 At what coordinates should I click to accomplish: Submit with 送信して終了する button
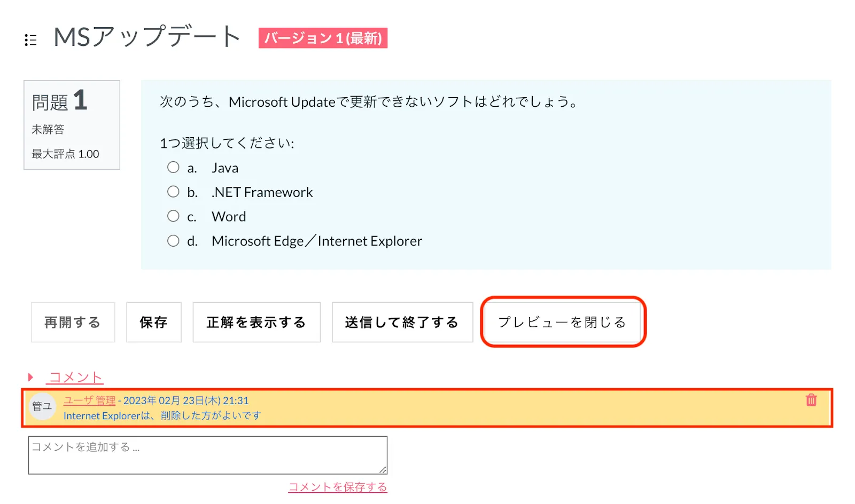pos(402,322)
